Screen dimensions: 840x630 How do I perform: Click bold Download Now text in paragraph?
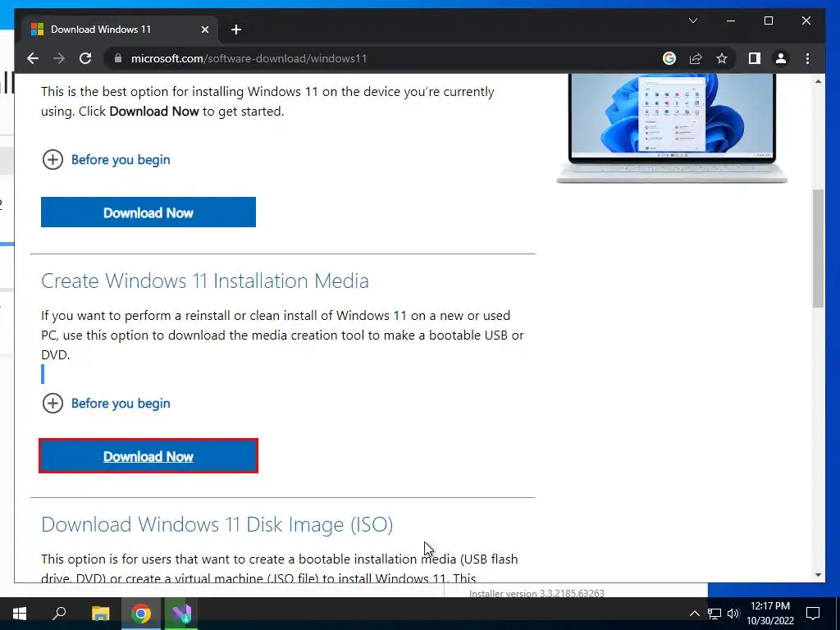point(154,112)
